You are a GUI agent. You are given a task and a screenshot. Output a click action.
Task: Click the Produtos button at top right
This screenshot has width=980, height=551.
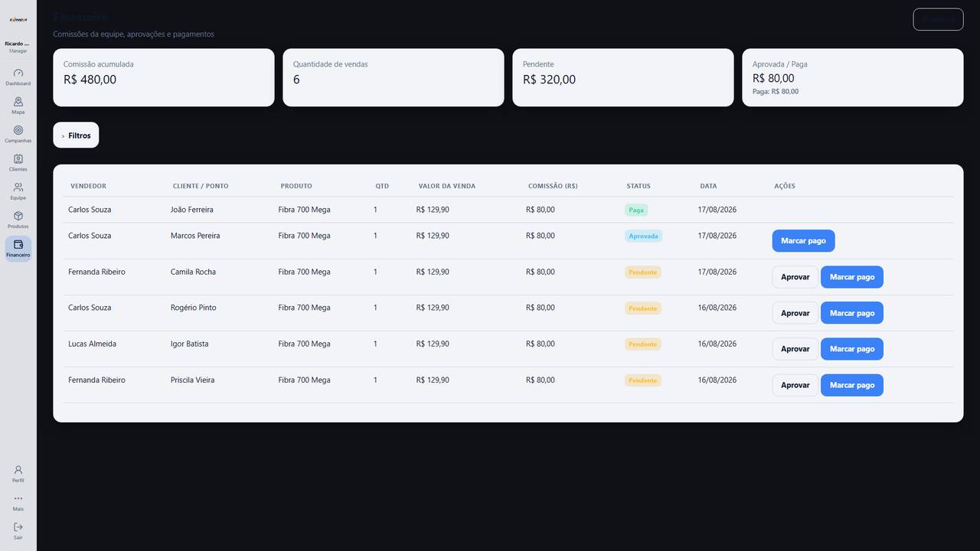click(938, 19)
